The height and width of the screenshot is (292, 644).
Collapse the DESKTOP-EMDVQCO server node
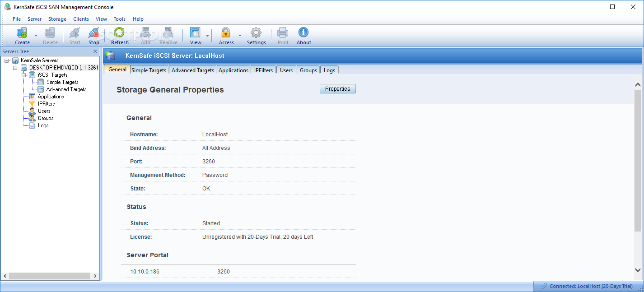point(15,68)
